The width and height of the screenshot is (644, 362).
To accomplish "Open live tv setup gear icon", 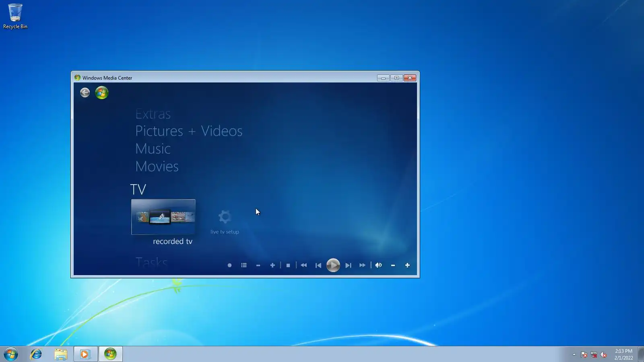I will (x=225, y=217).
